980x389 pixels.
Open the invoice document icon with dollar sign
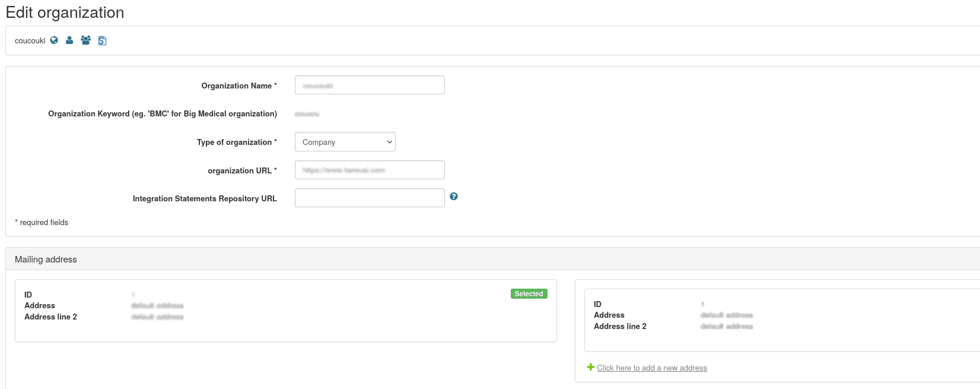click(102, 41)
